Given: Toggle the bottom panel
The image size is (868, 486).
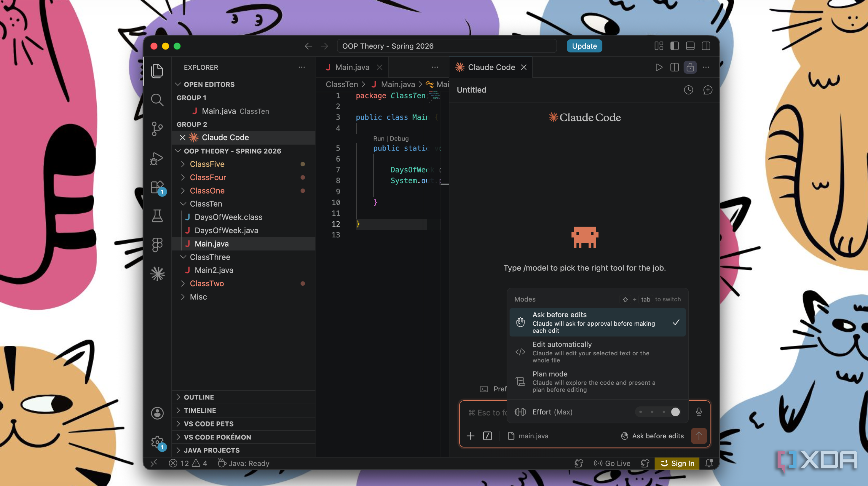Looking at the screenshot, I should (690, 46).
